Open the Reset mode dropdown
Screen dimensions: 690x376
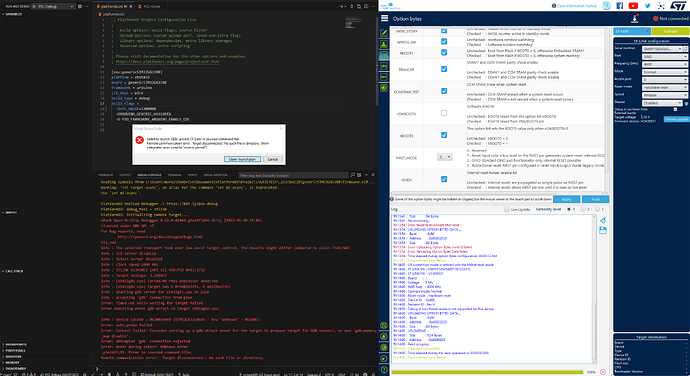664,88
